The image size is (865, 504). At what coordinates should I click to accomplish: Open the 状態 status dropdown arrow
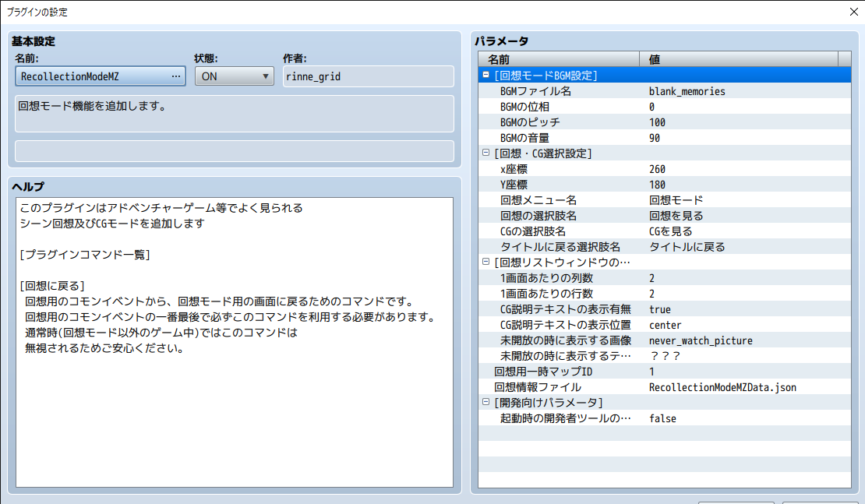[x=266, y=76]
